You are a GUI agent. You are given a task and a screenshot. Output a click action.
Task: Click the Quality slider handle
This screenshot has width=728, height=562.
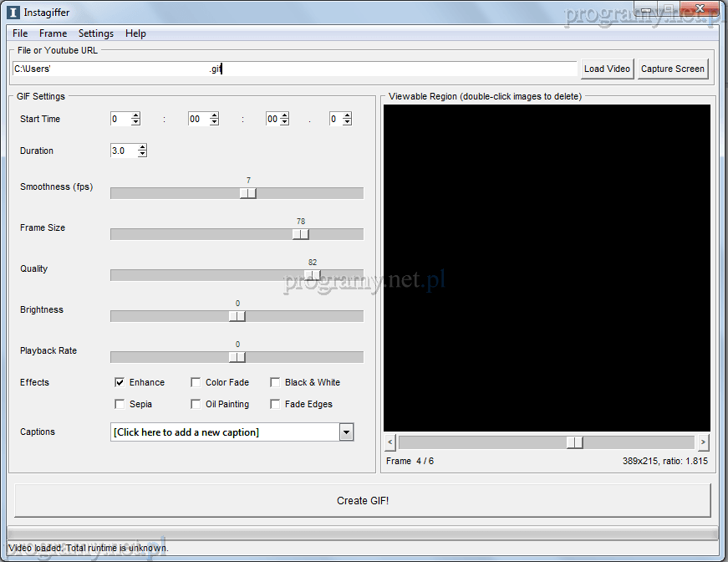tap(313, 275)
